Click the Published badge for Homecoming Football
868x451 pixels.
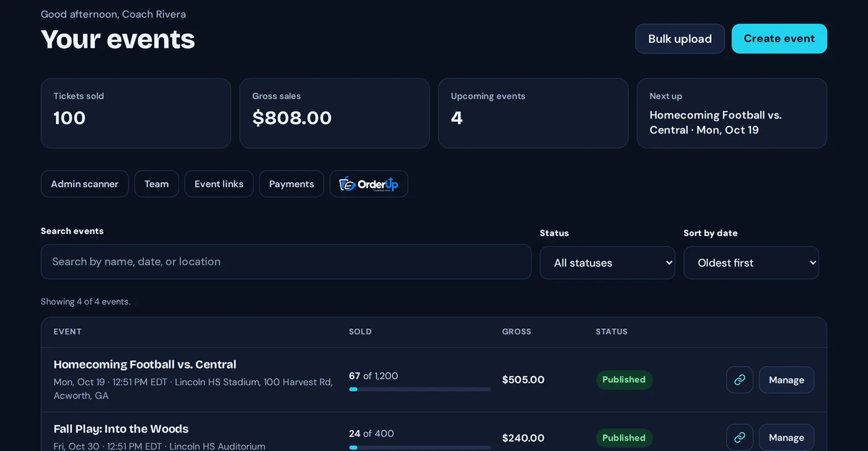[624, 380]
